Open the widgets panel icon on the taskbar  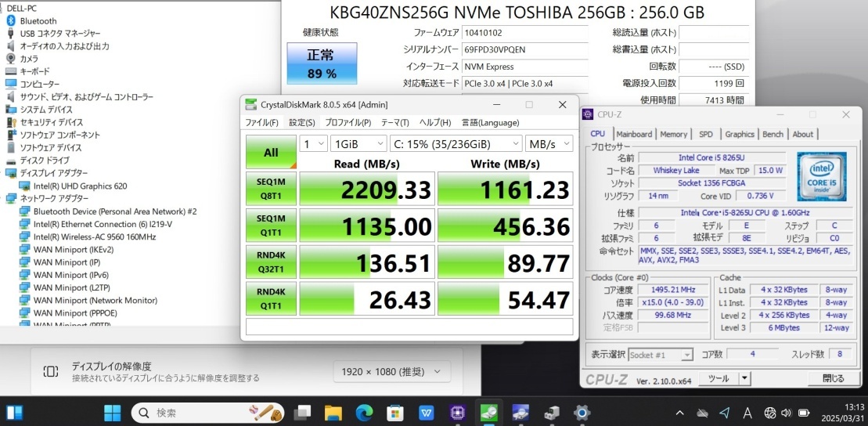(x=15, y=413)
